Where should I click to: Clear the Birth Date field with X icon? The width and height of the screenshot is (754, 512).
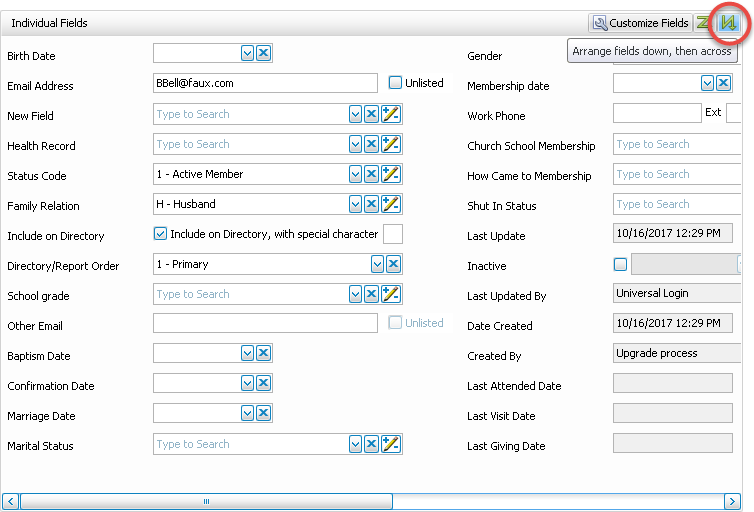click(264, 53)
